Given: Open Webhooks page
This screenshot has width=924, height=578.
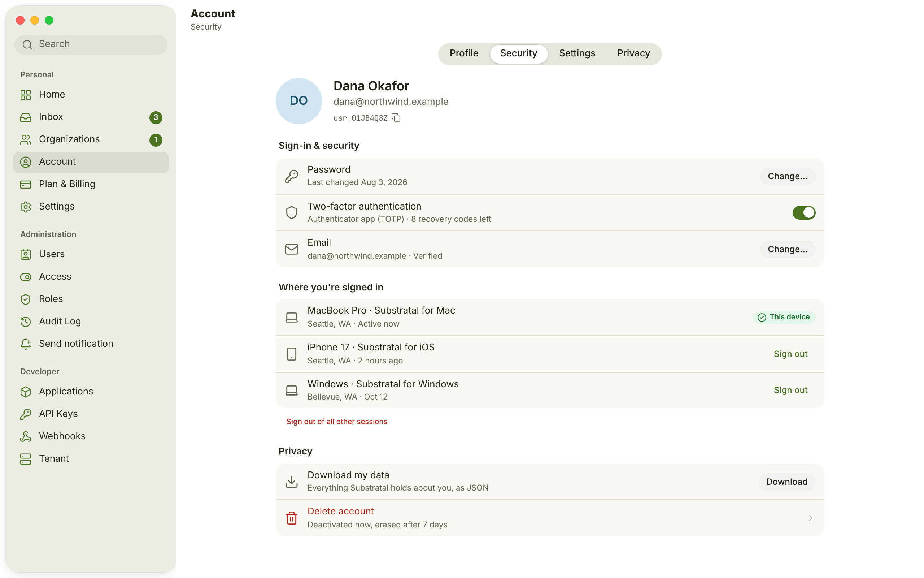Looking at the screenshot, I should click(x=91, y=436).
